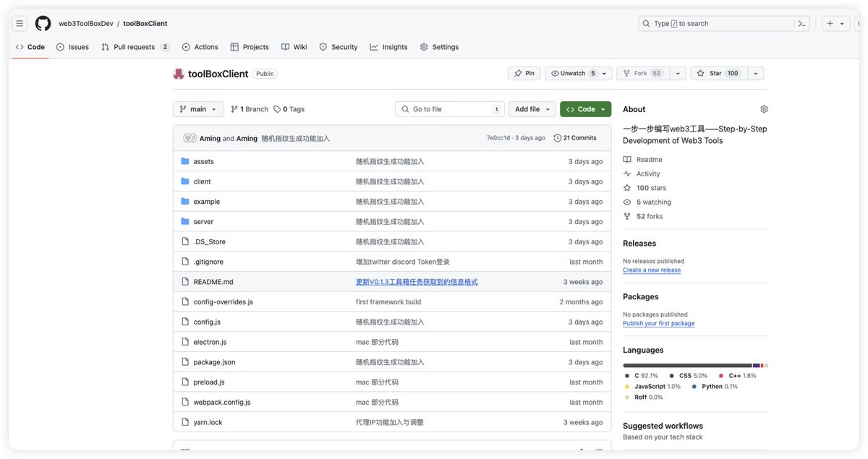Open the Actions tab
The height and width of the screenshot is (459, 868).
[x=200, y=47]
